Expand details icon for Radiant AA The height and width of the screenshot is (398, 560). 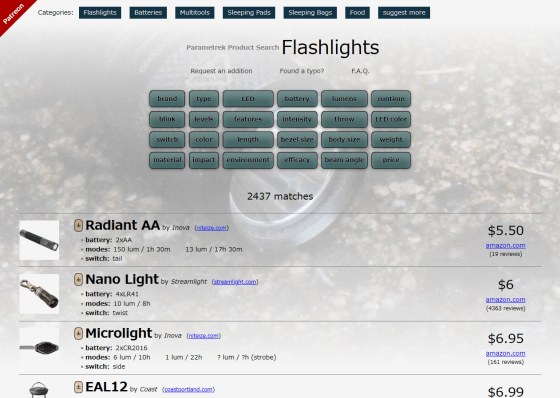[78, 225]
